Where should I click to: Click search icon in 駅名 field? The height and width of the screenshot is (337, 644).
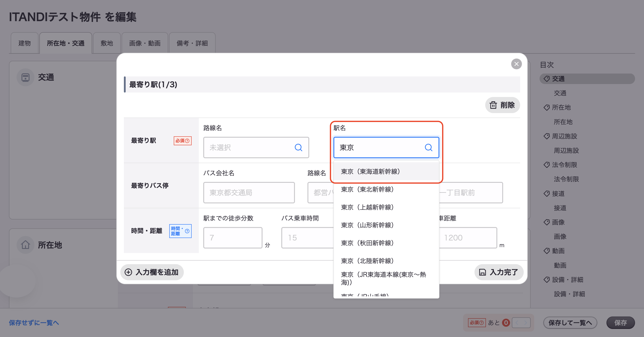coord(428,147)
